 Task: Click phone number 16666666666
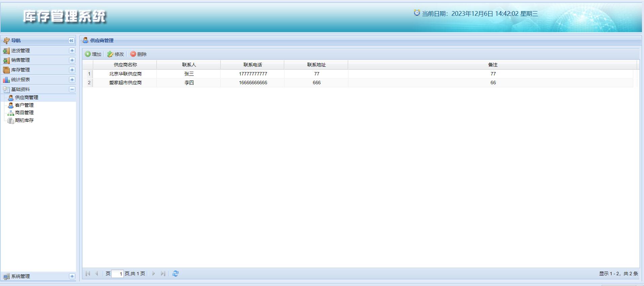(x=253, y=83)
